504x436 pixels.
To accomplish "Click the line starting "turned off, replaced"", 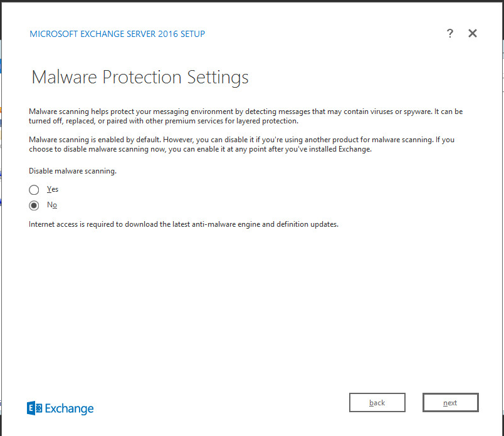I will tap(163, 121).
